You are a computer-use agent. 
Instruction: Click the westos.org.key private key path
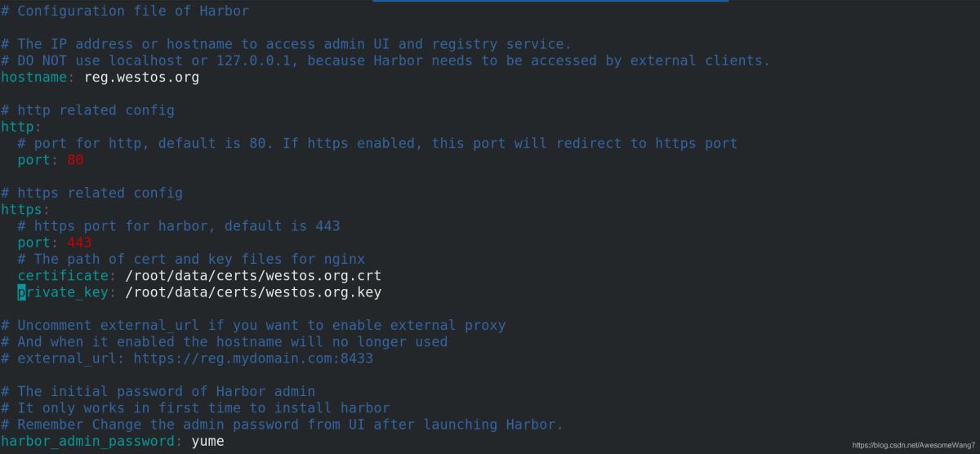[x=253, y=292]
